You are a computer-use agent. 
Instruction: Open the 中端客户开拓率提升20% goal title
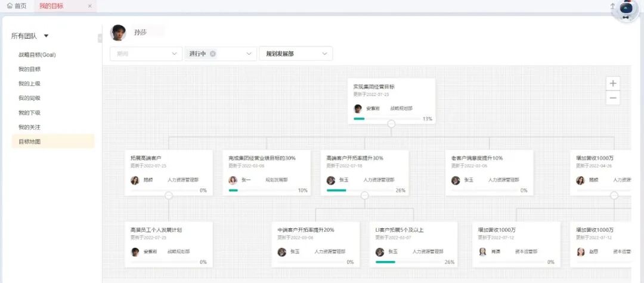pos(305,230)
